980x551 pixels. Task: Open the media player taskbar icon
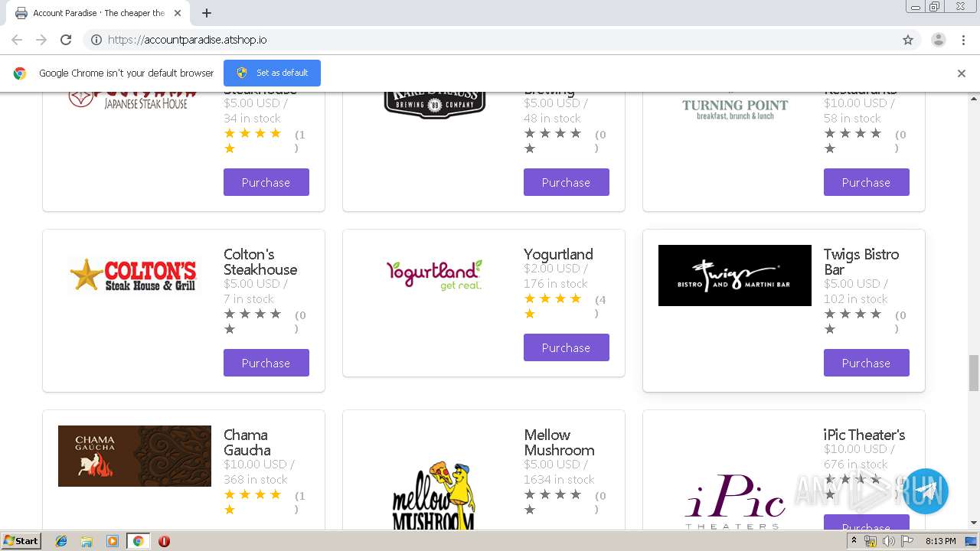pyautogui.click(x=113, y=541)
